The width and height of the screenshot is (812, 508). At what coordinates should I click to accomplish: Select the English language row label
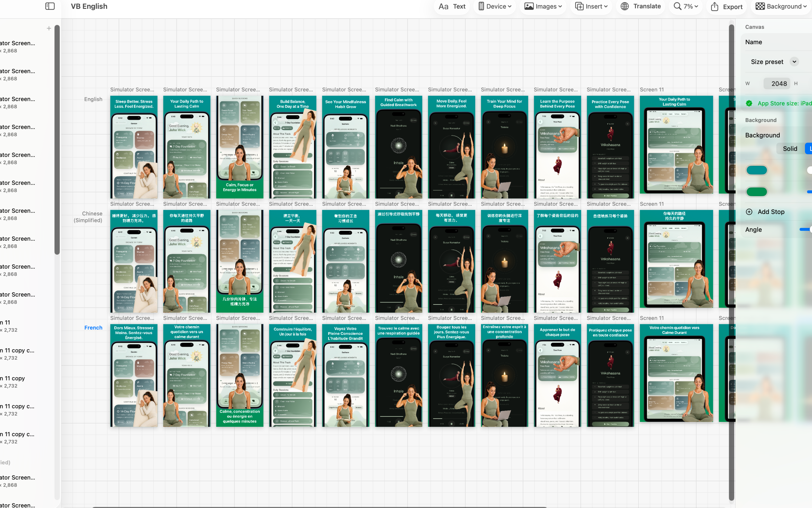click(93, 99)
